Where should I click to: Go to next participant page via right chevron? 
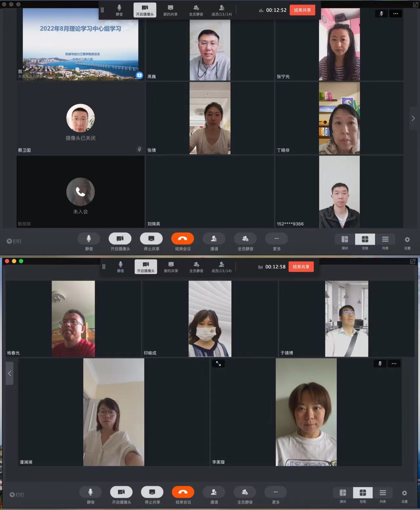[413, 118]
